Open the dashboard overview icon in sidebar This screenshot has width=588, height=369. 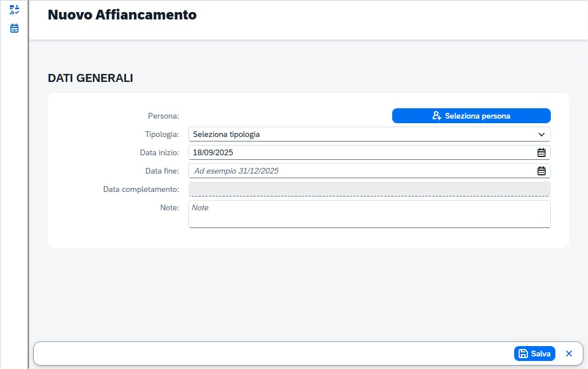pyautogui.click(x=14, y=9)
